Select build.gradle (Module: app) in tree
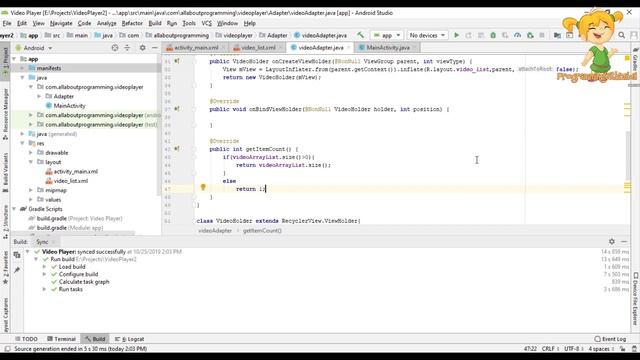This screenshot has width=640, height=360. coord(70,228)
